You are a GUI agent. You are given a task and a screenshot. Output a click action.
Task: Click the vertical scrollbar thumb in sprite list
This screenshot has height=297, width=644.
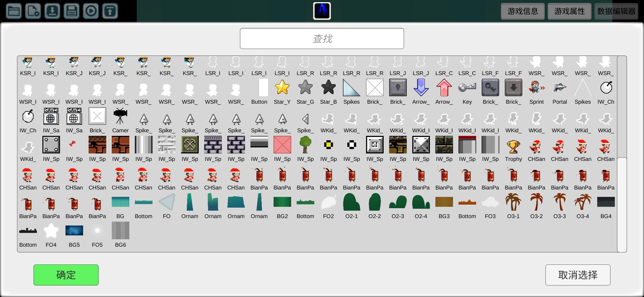click(622, 205)
